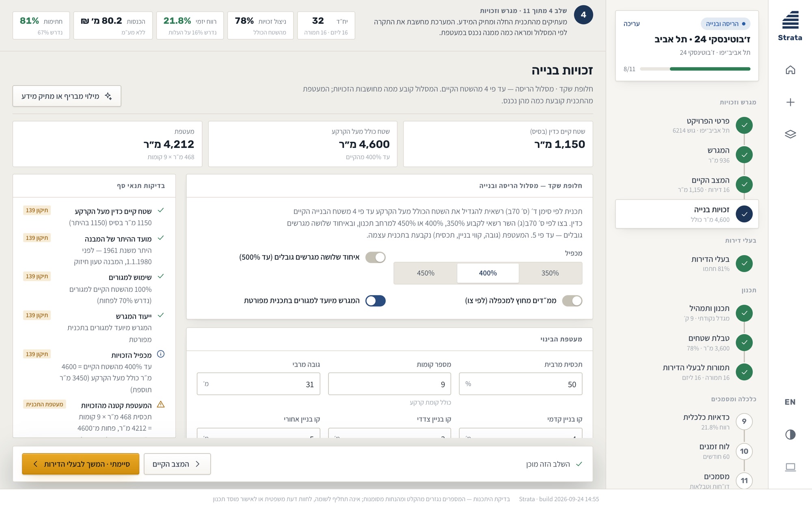Go to the תמורות לבעלי הדירות step
This screenshot has width=812, height=508.
(687, 372)
